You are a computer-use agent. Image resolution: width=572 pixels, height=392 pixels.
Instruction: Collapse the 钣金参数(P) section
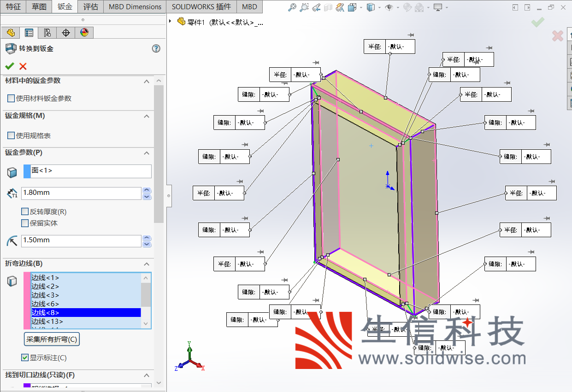click(x=147, y=153)
